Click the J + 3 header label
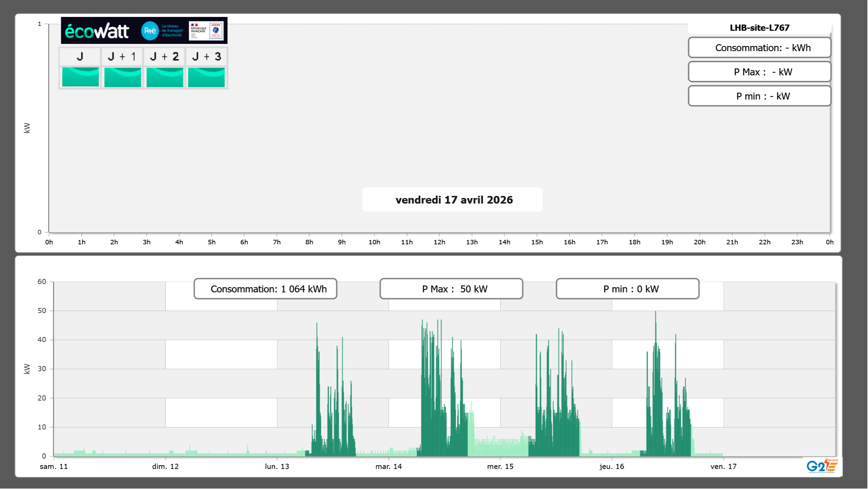This screenshot has height=489, width=868. click(206, 57)
